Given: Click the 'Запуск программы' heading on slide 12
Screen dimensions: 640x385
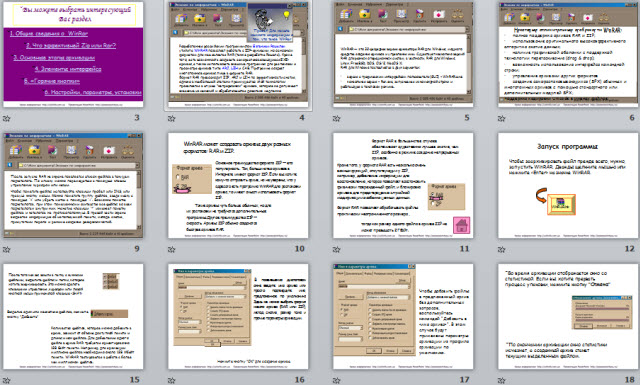Looking at the screenshot, I should pos(568,147).
